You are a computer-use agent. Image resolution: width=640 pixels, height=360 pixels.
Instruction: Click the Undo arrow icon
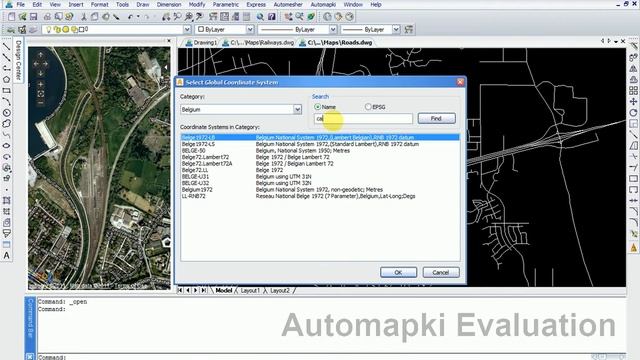tap(130, 17)
